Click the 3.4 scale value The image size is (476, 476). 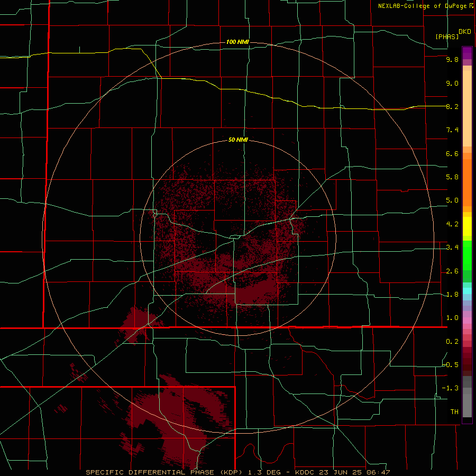point(452,248)
